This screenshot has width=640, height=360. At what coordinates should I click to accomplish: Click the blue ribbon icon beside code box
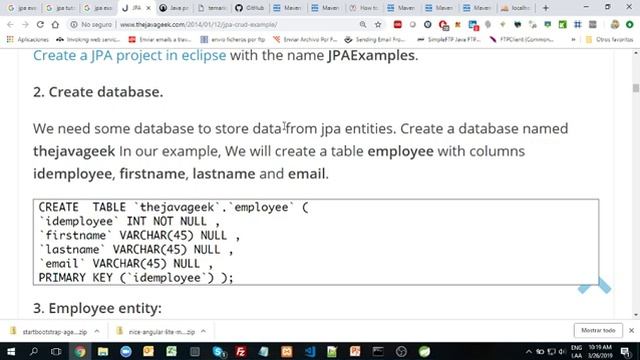tap(594, 286)
